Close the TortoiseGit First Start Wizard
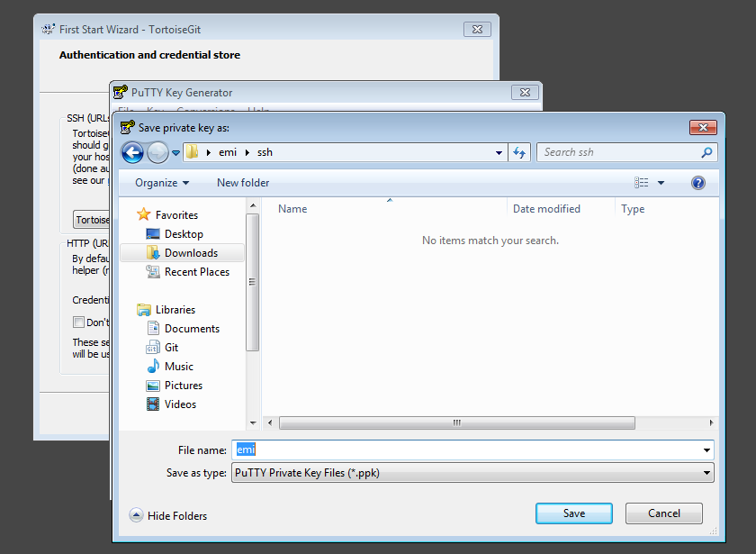756x554 pixels. (x=477, y=30)
